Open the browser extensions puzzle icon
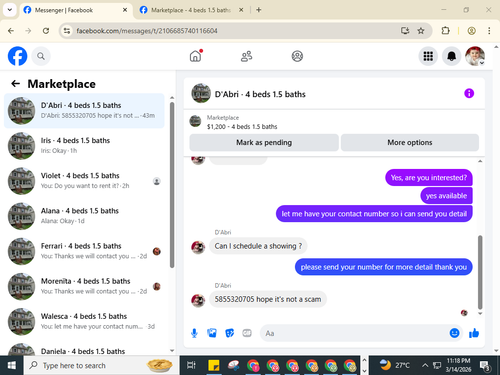The width and height of the screenshot is (500, 375). point(445,31)
